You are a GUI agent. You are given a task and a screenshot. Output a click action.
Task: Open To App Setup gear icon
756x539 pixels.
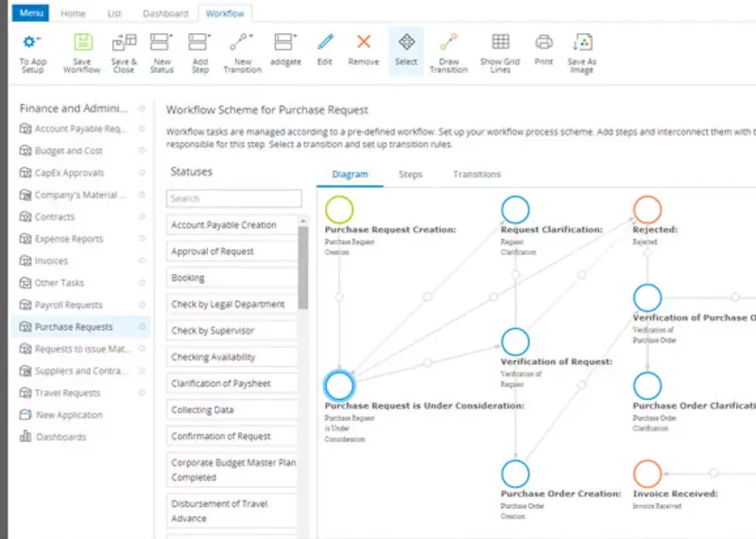30,42
